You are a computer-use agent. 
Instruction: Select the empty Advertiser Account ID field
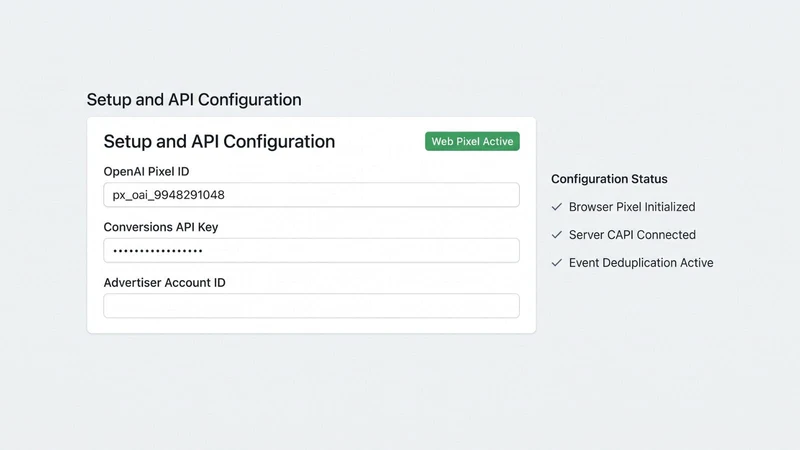(x=311, y=306)
